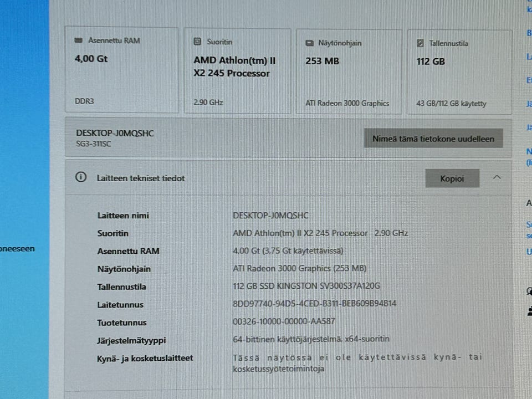Image resolution: width=532 pixels, height=399 pixels.
Task: Open the Suoritin AMD Athlon card
Action: tap(238, 71)
